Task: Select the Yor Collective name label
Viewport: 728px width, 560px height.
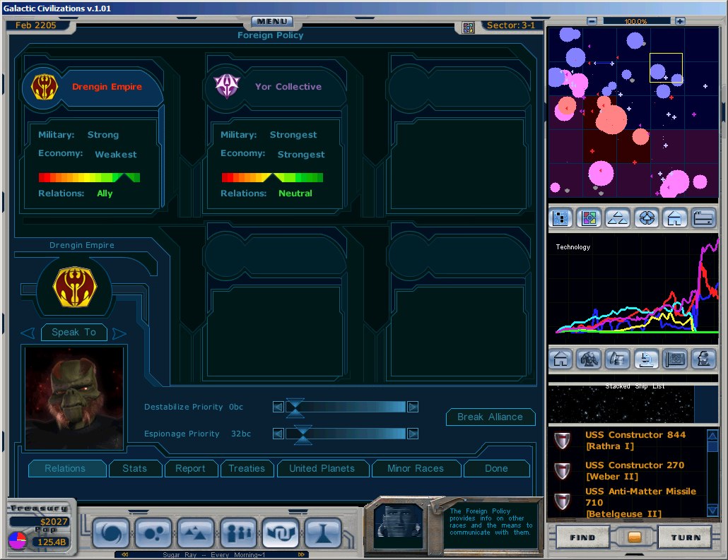Action: coord(288,87)
